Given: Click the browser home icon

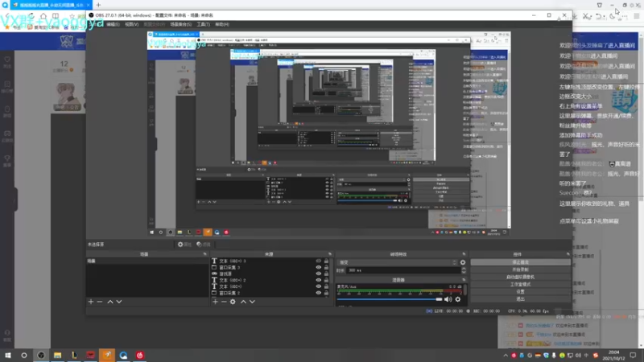Looking at the screenshot, I should tap(43, 16).
